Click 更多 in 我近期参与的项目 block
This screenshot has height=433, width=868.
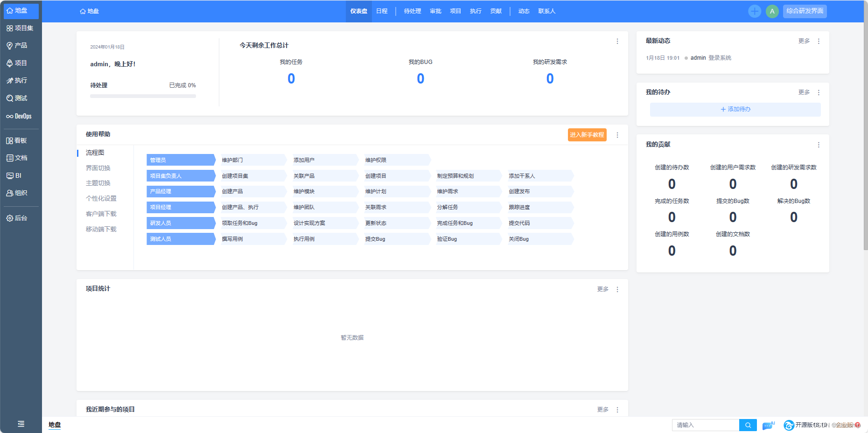coord(603,410)
